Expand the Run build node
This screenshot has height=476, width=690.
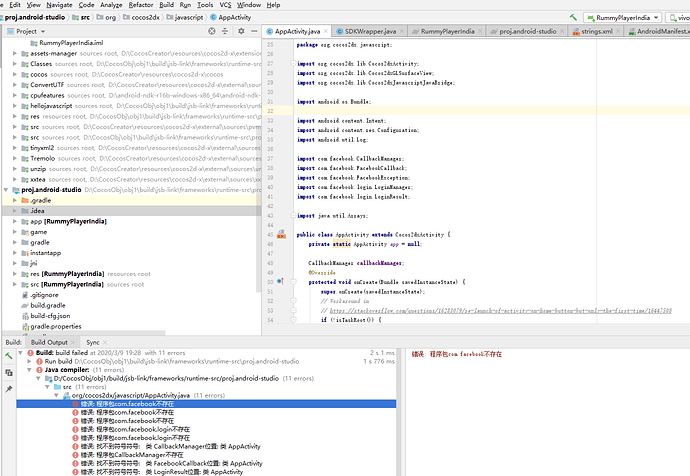29,361
